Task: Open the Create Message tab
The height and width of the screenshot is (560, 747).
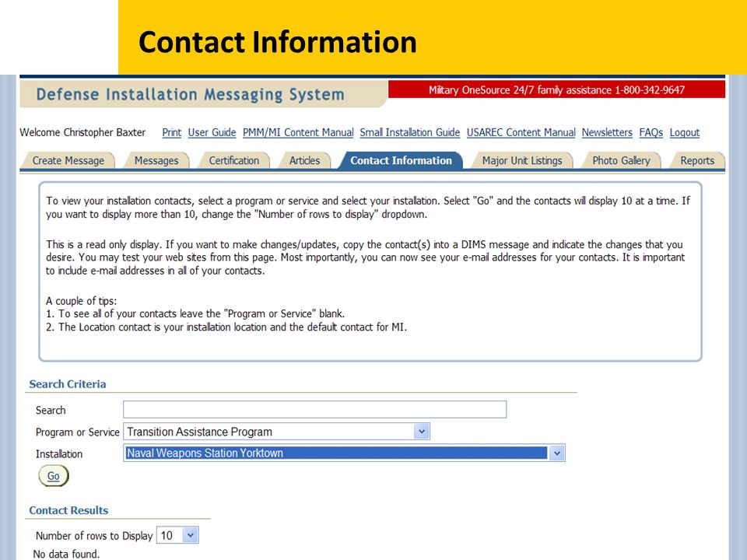Action: [68, 160]
